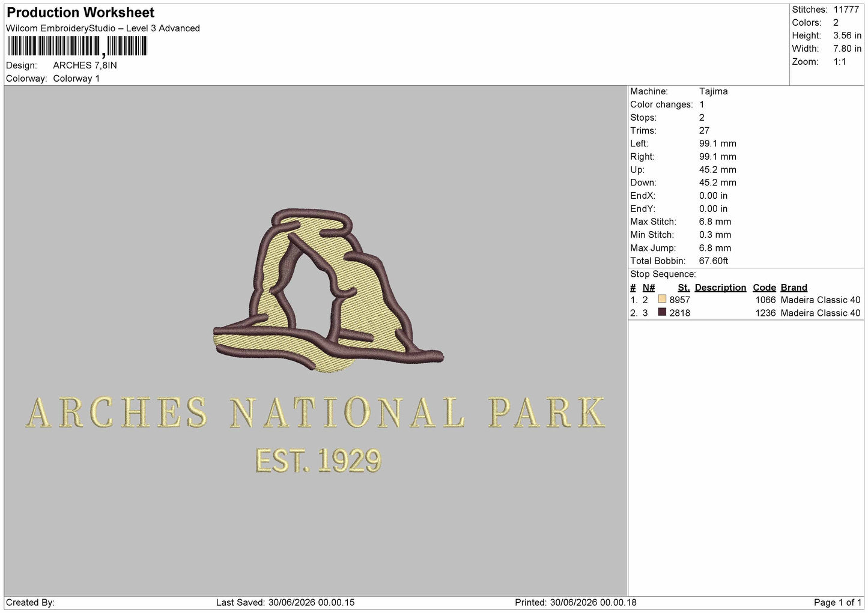
Task: Click the Max Stitch value '6.8 mm'
Action: tap(715, 222)
